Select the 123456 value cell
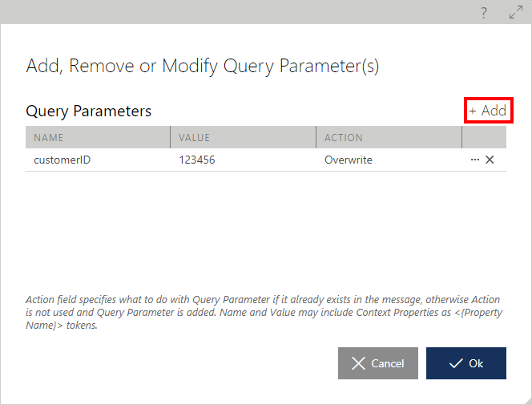Viewport: 532px width, 405px height. pyautogui.click(x=243, y=160)
